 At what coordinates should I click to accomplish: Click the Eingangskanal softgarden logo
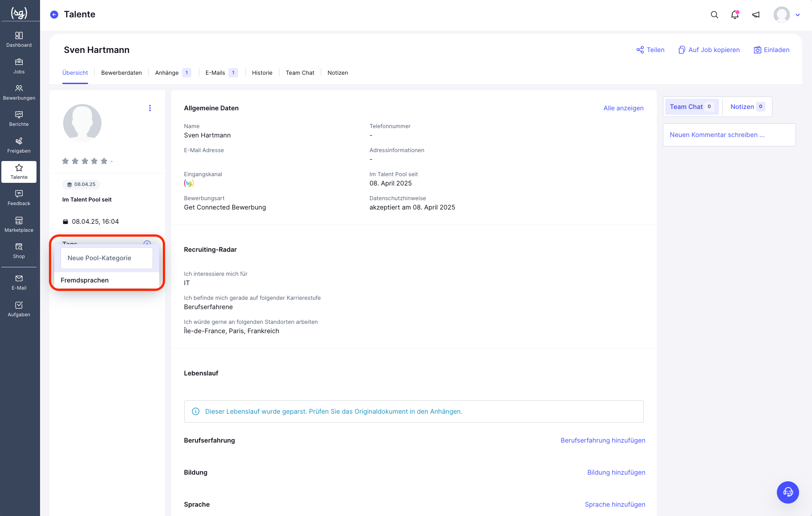click(189, 183)
